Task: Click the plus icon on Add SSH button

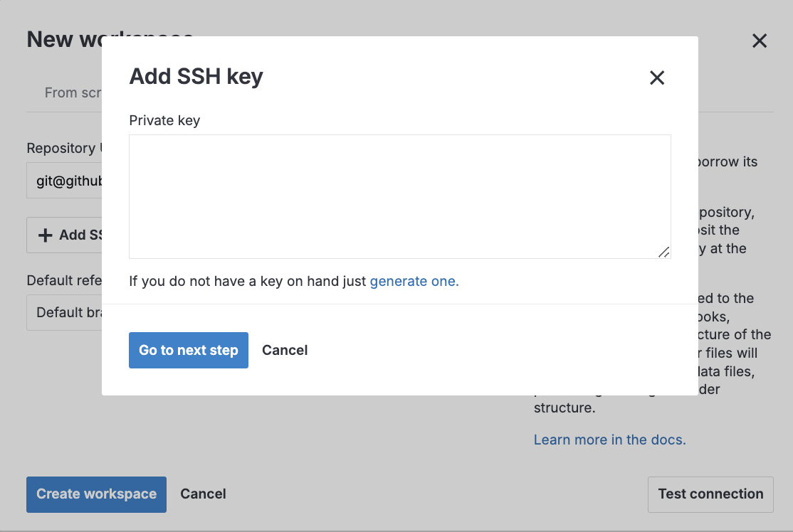Action: [x=45, y=235]
